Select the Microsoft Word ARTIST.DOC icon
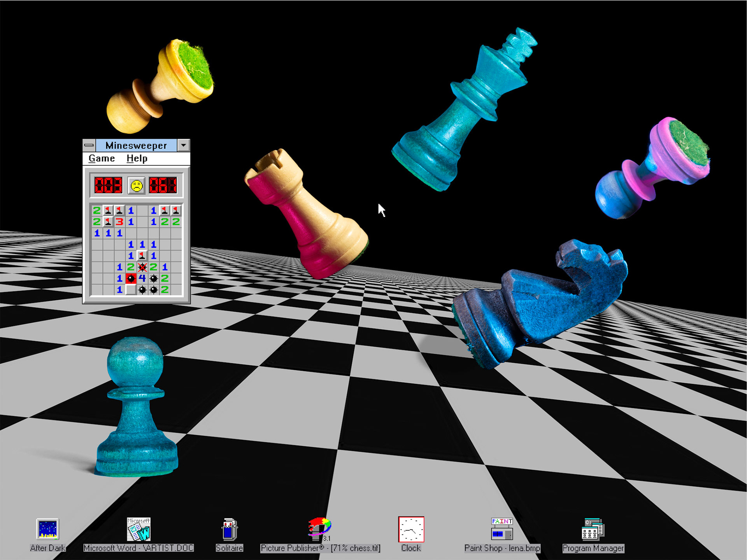This screenshot has height=560, width=747. (x=139, y=535)
